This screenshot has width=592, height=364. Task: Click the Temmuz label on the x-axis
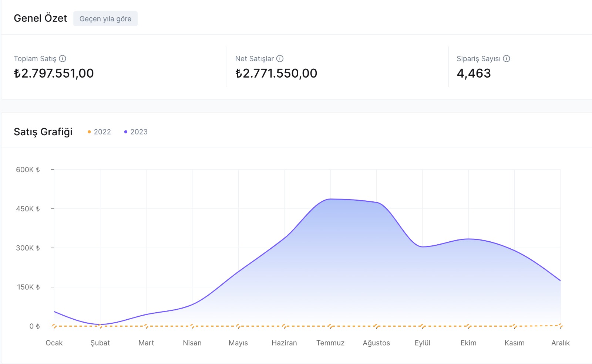pyautogui.click(x=330, y=343)
